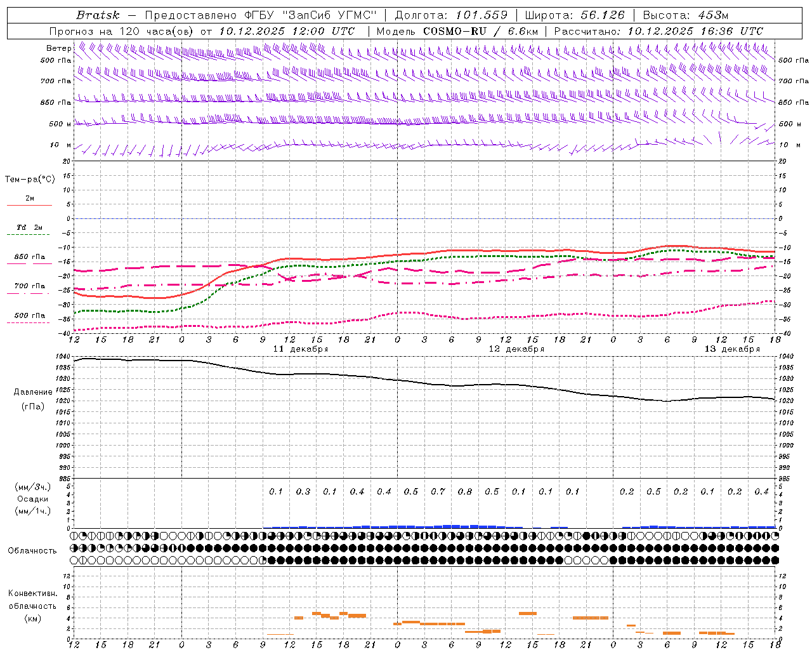Click the "Давление" pressure panel label
Viewport: 812px width, 650px height.
(33, 392)
